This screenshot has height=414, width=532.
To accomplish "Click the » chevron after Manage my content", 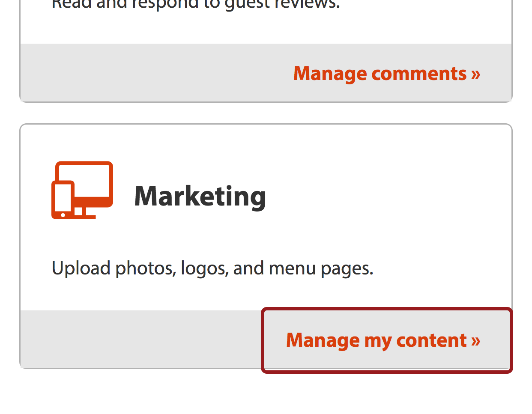I will pos(475,341).
